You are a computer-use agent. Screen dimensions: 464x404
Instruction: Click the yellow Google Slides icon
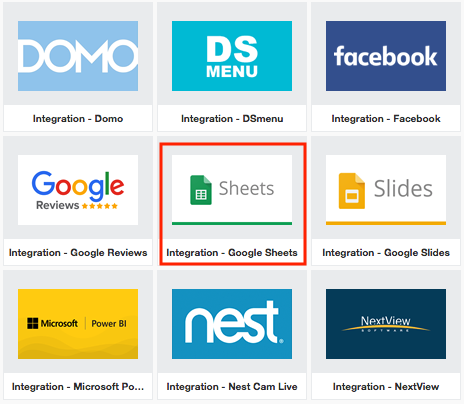coord(352,191)
